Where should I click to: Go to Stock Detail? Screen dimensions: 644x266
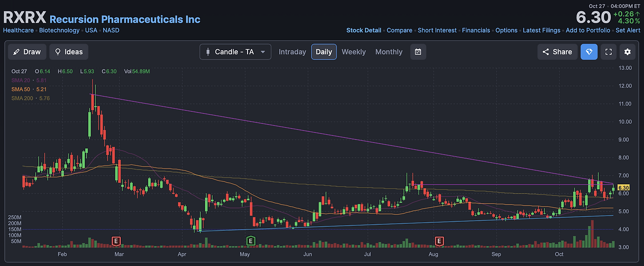[364, 30]
